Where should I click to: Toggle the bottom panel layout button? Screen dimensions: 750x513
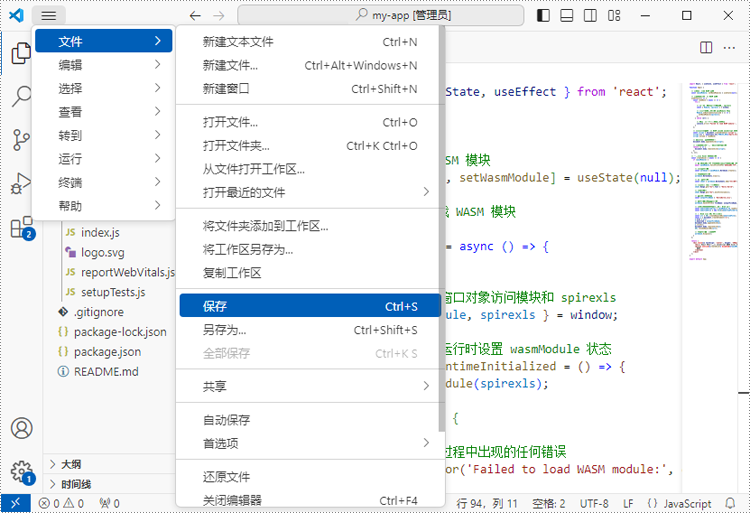coord(567,16)
